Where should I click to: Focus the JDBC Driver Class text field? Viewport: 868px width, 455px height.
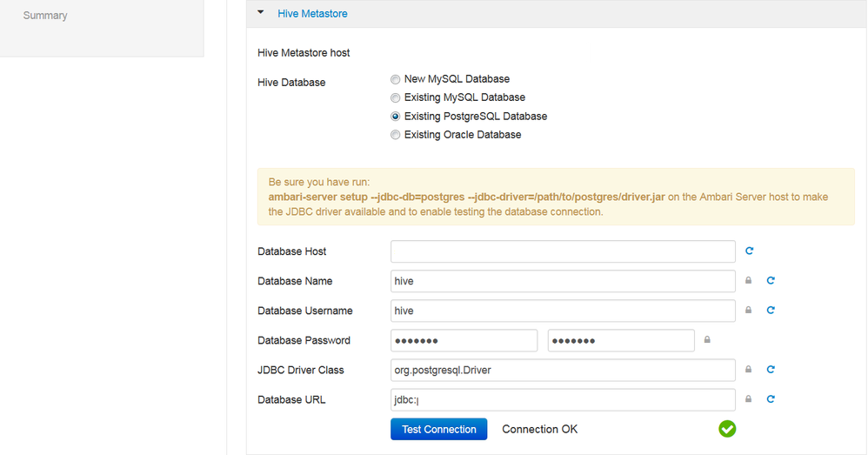[563, 370]
